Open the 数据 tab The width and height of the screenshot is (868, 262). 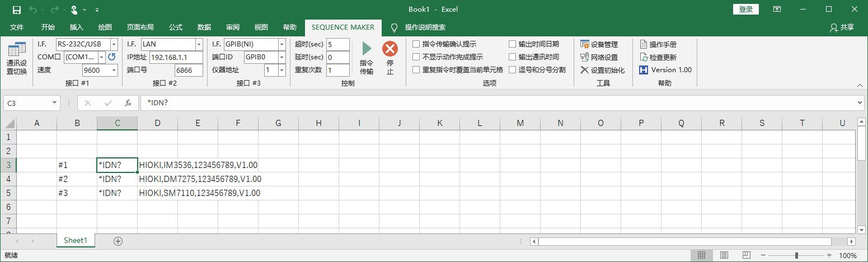click(204, 27)
